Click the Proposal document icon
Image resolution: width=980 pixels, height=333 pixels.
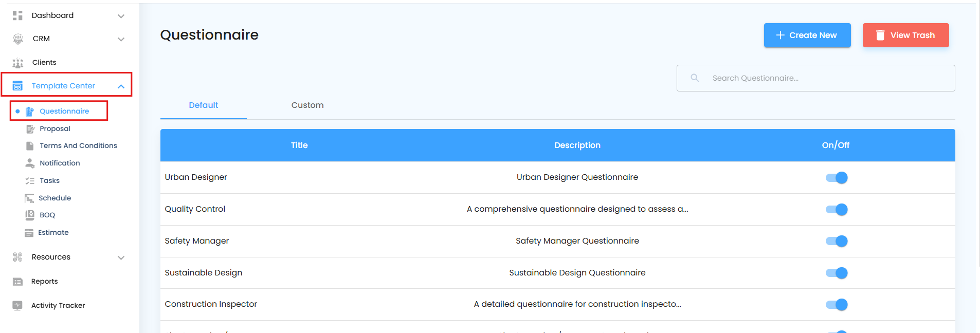click(x=30, y=129)
